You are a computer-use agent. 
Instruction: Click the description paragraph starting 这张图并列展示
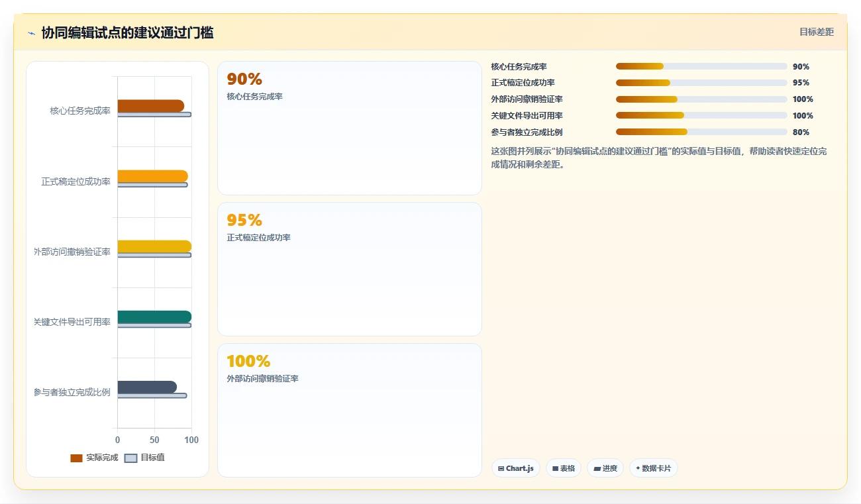click(x=659, y=158)
